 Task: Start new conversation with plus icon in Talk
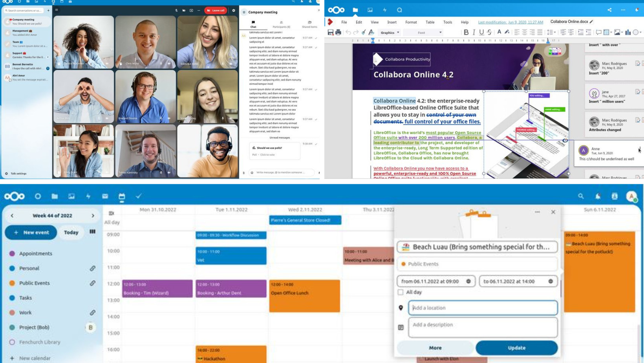pyautogui.click(x=48, y=11)
